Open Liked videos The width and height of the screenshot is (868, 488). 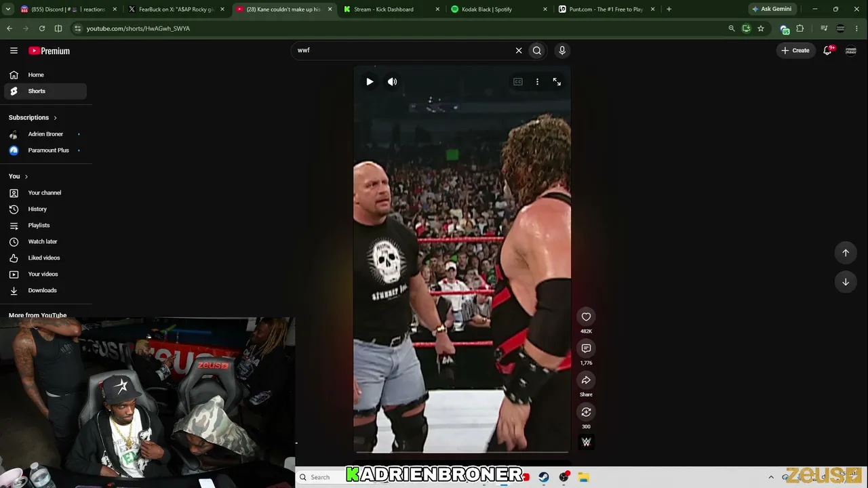45,258
